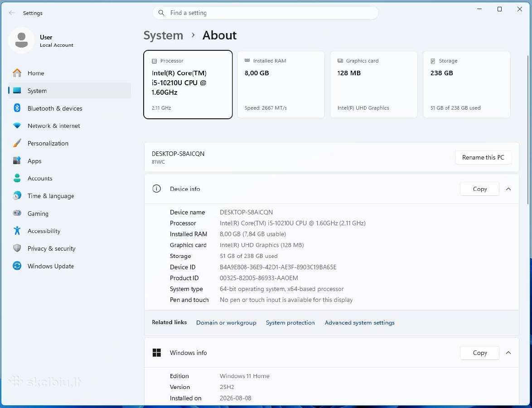Open System protection link
Viewport: 532px width, 408px height.
point(290,322)
